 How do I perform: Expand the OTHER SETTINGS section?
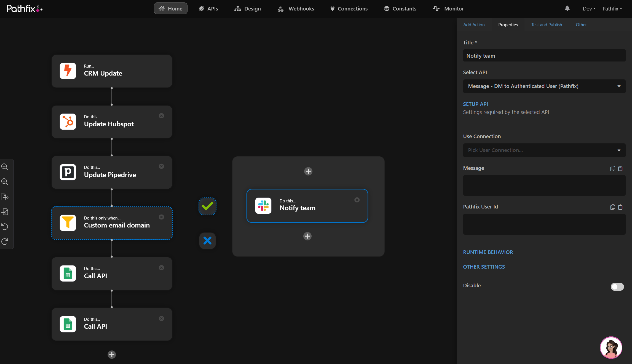coord(484,267)
